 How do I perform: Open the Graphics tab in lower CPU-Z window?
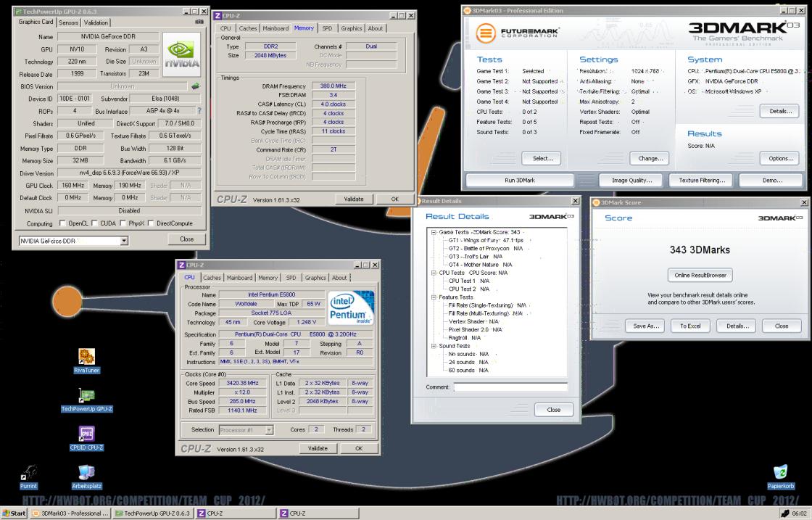(x=315, y=278)
